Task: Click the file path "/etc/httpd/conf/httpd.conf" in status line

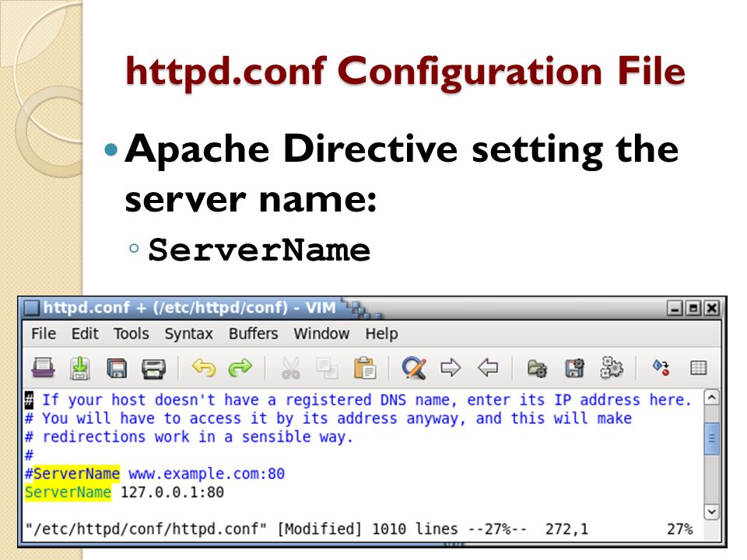Action: (146, 529)
